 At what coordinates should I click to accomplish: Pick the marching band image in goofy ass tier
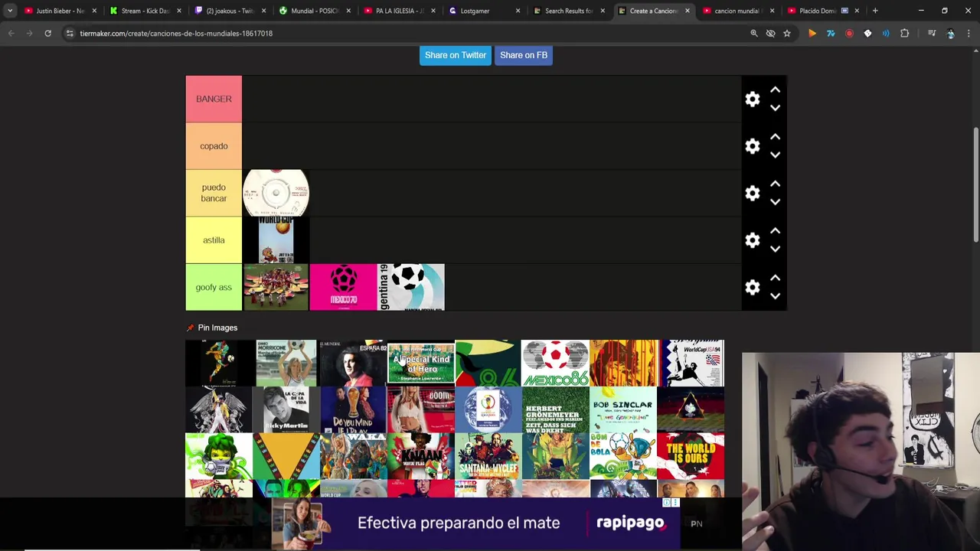click(276, 287)
